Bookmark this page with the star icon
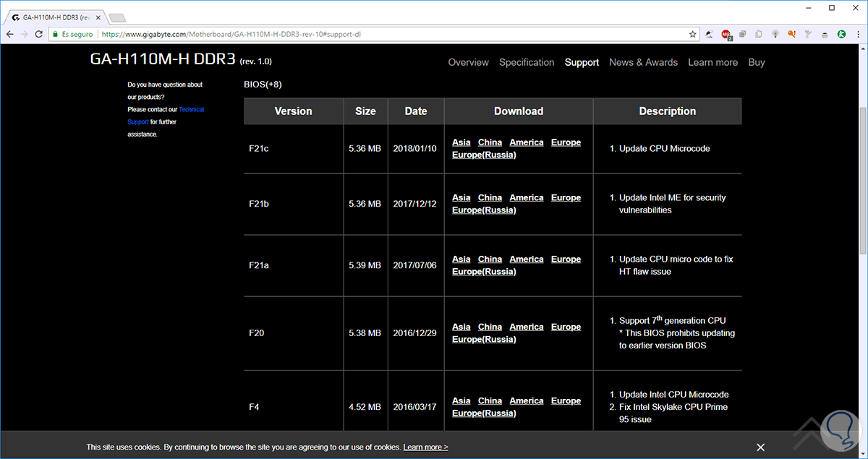This screenshot has height=459, width=868. [x=692, y=34]
